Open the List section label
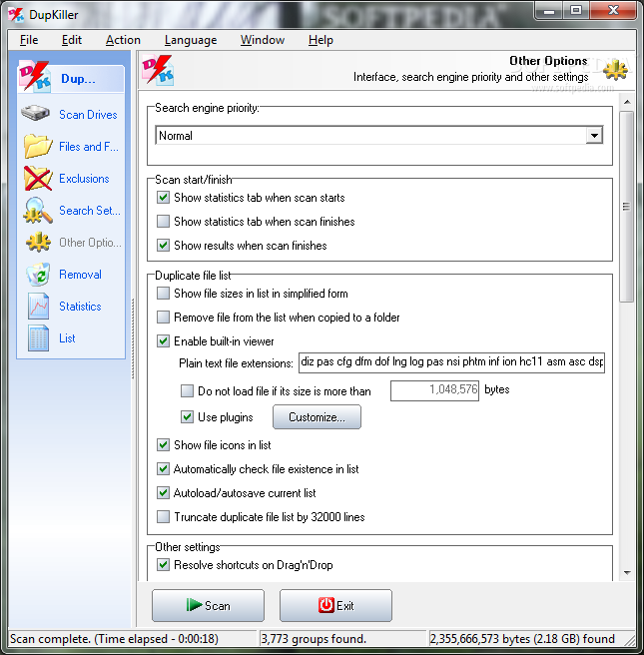Screen dimensions: 644x655 [67, 338]
